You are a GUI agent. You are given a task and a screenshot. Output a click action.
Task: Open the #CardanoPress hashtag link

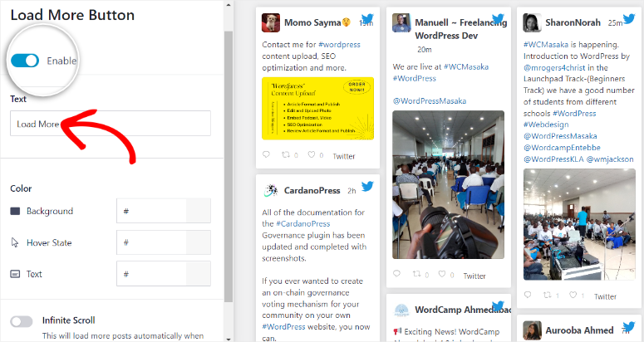(303, 223)
